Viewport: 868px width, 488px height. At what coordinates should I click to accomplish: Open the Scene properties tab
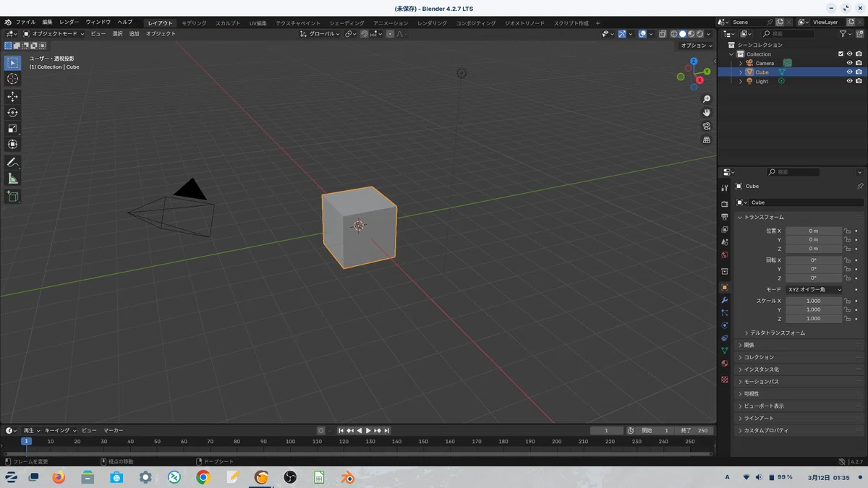pos(725,242)
